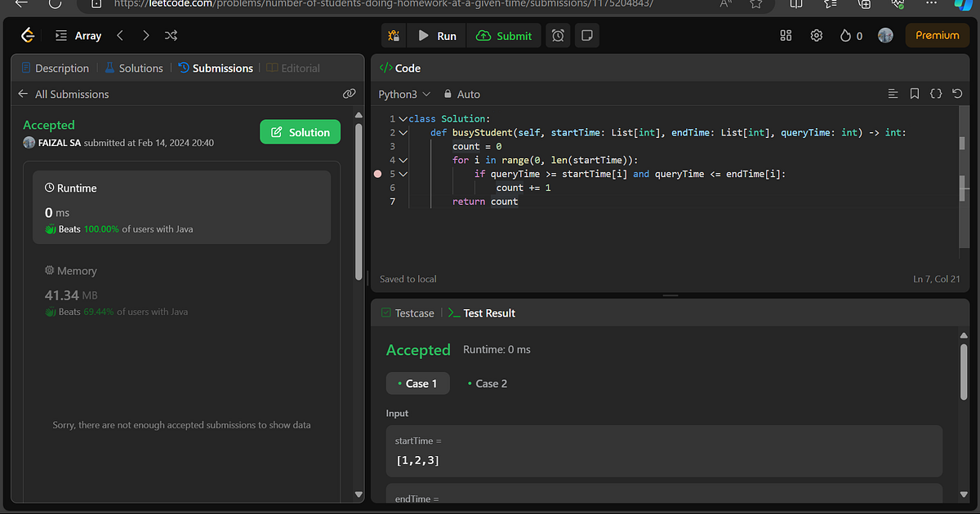Click the green Solution button
The width and height of the screenshot is (980, 514).
300,132
